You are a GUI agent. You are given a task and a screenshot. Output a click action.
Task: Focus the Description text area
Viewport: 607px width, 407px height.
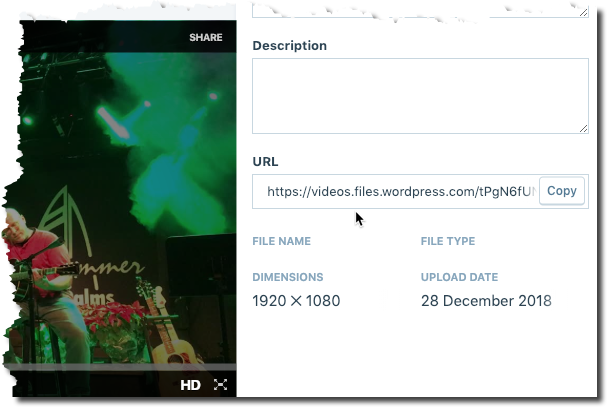[420, 96]
